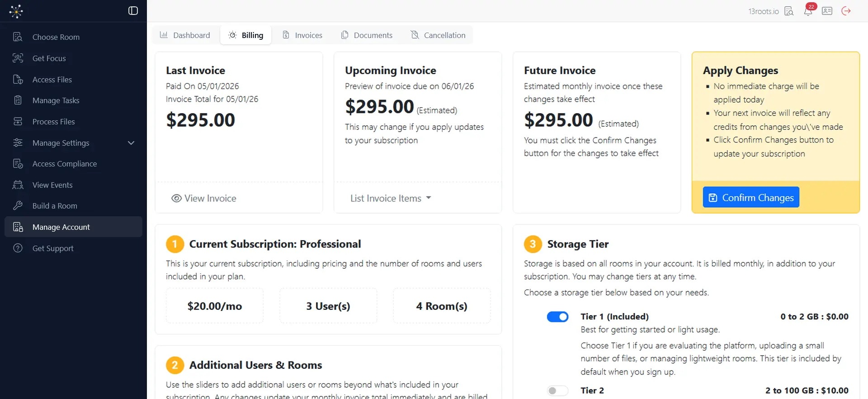
Task: Click the View Events sidebar icon
Action: click(18, 185)
